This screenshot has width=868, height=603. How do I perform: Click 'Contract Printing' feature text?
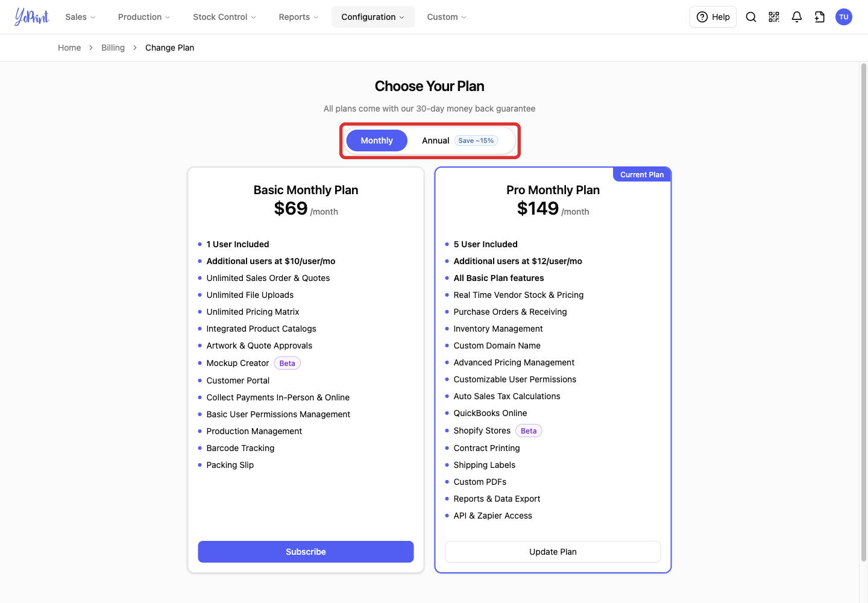[x=486, y=448]
